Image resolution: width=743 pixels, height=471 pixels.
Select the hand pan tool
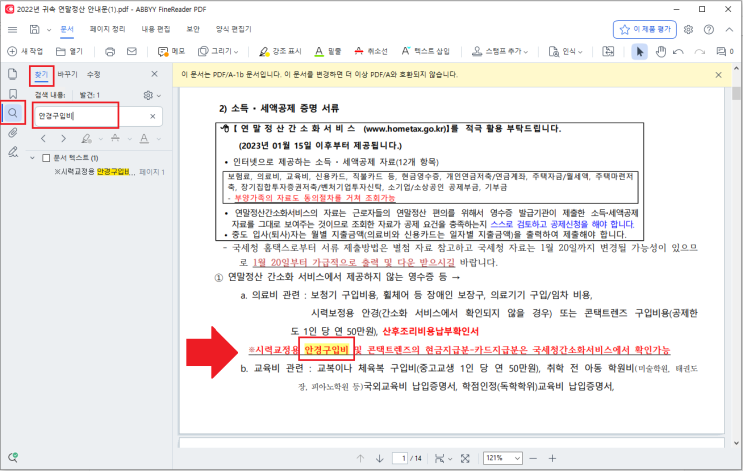point(661,51)
